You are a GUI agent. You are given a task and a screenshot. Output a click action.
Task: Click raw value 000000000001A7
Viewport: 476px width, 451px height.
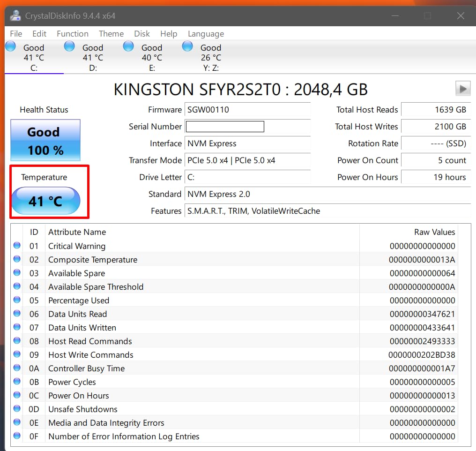point(422,368)
